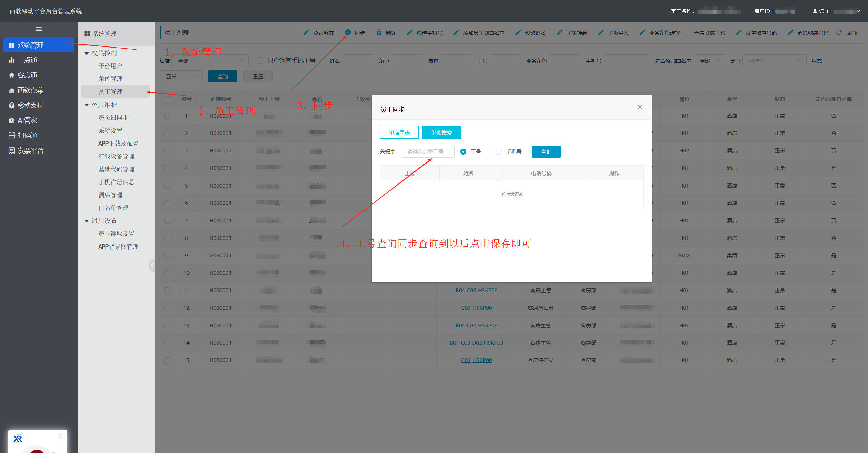Image resolution: width=868 pixels, height=453 pixels.
Task: Click the hamburger menu icon in sidebar
Action: click(x=39, y=29)
